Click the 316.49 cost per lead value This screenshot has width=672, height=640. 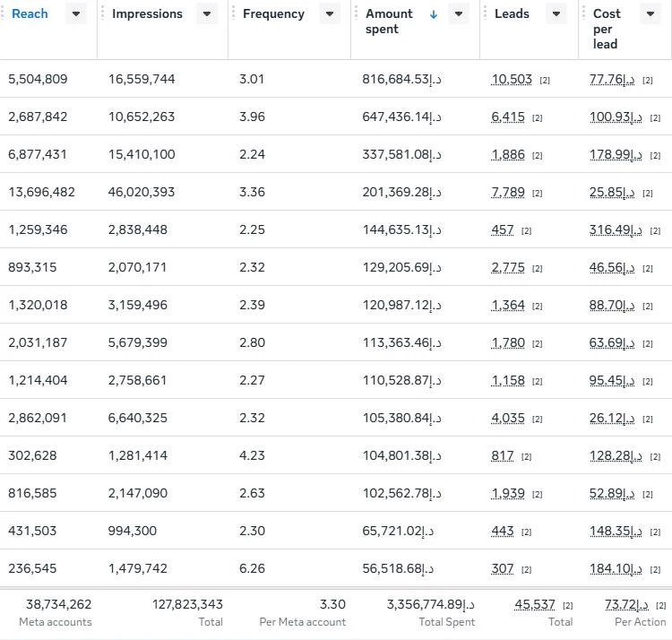(x=616, y=230)
